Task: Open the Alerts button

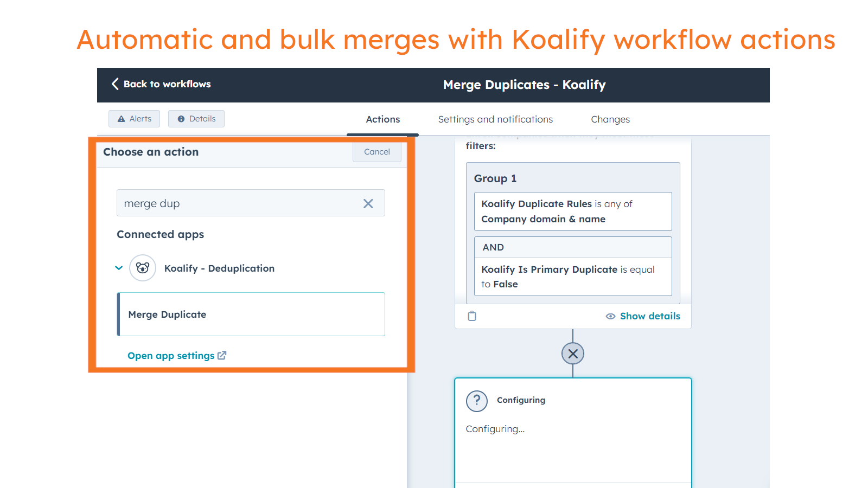Action: point(135,119)
